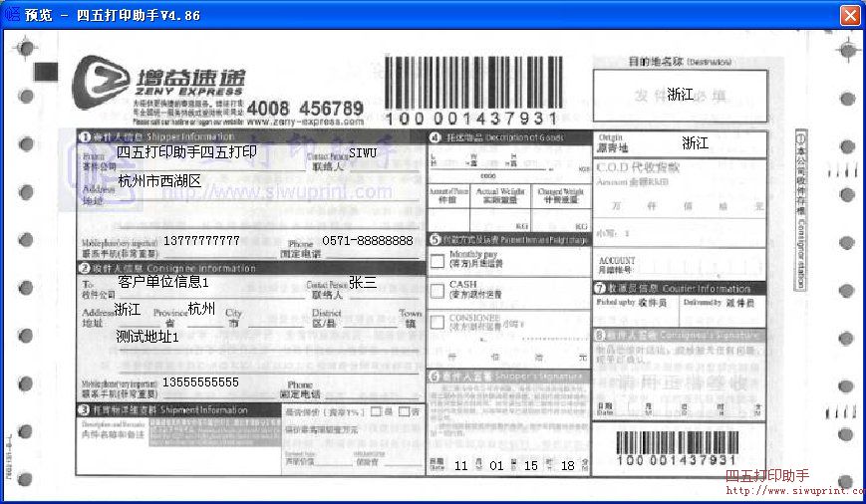Click the hotline number 4008 456789
This screenshot has height=504, width=866.
click(x=305, y=108)
